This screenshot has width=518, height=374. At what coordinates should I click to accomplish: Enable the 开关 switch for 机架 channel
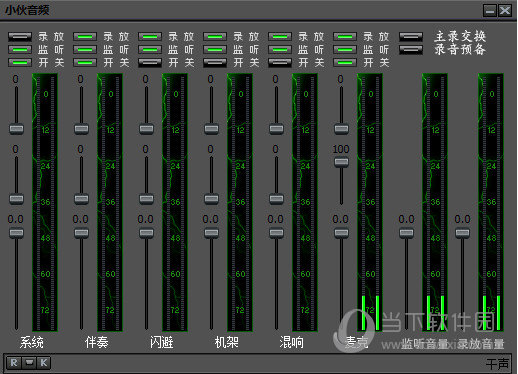[215, 62]
